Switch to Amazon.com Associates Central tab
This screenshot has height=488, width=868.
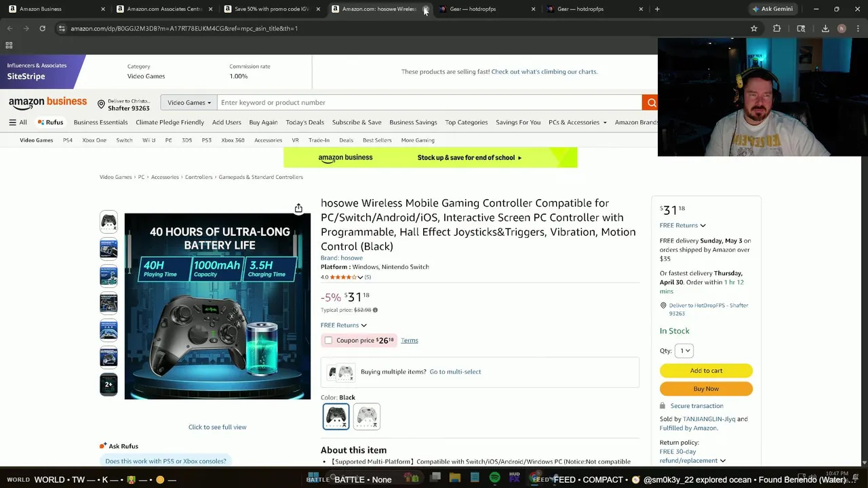(x=165, y=9)
